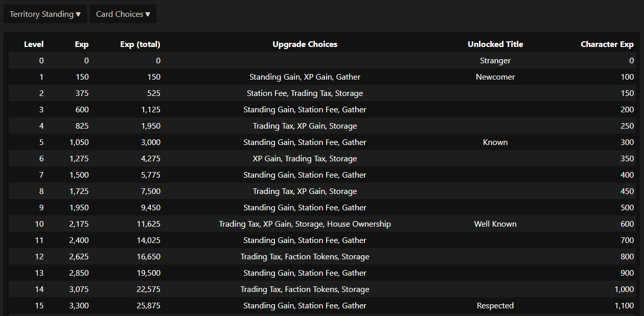Click the Unlocked Title column header
Image resolution: width=644 pixels, height=316 pixels.
495,44
